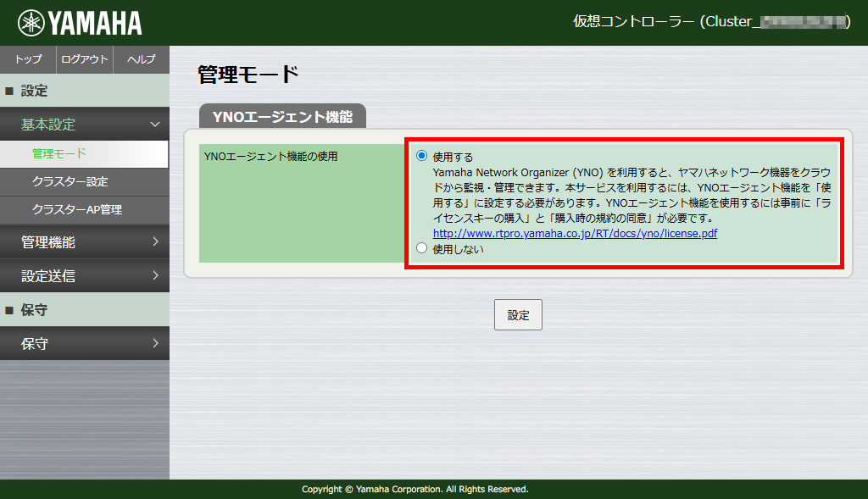Click the YNOエージェント機能の使用 label
This screenshot has width=868, height=499.
(270, 157)
